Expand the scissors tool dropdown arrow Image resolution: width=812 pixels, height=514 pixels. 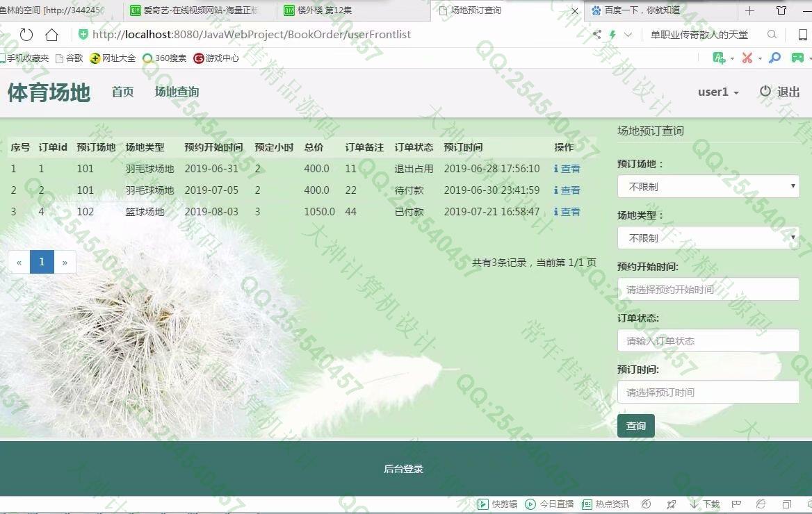tap(760, 58)
